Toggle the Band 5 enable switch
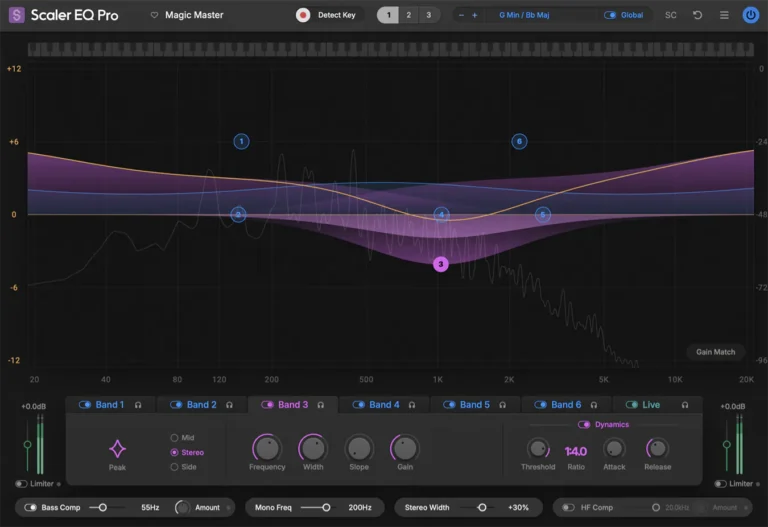Viewport: 768px width, 527px height. (449, 405)
